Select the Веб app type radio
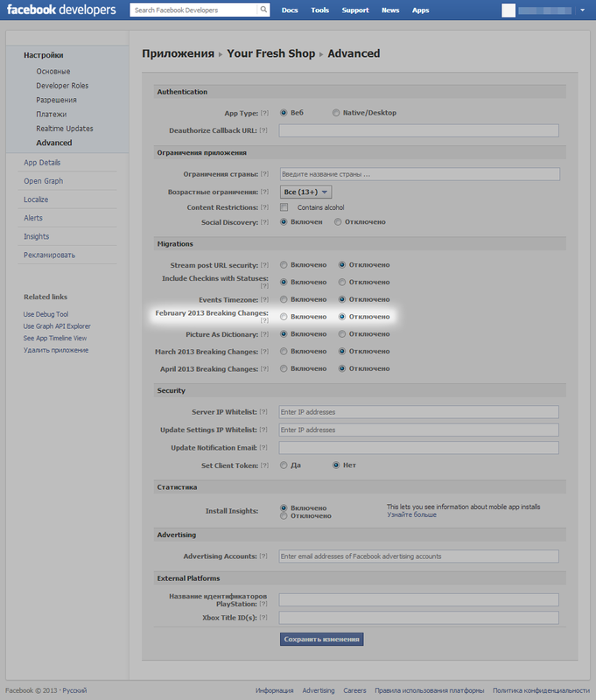The width and height of the screenshot is (596, 700). click(x=284, y=113)
